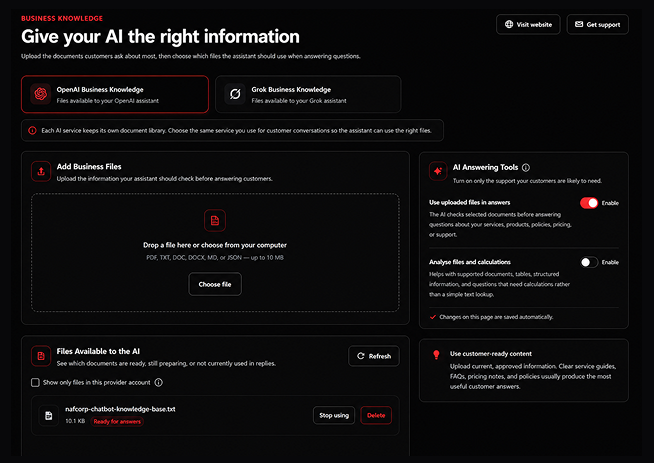Click the sparkle icon beside AI Answering Tools
The width and height of the screenshot is (654, 463).
point(438,171)
